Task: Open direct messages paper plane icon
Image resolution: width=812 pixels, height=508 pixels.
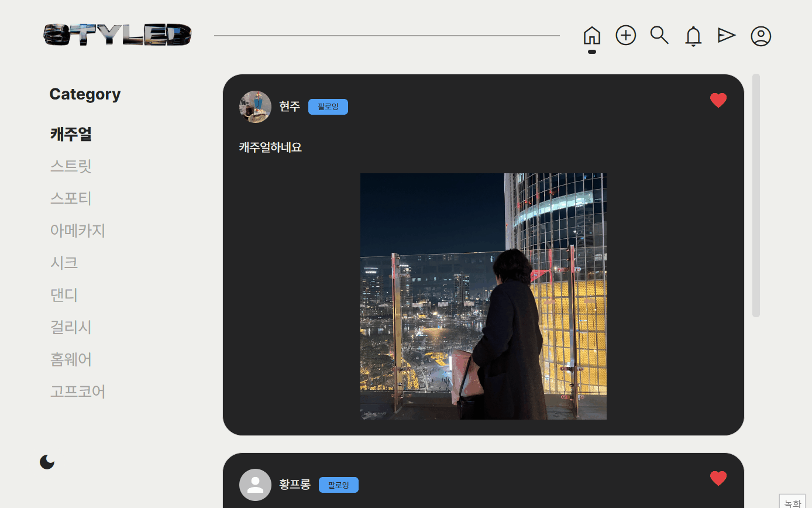Action: pyautogui.click(x=727, y=35)
